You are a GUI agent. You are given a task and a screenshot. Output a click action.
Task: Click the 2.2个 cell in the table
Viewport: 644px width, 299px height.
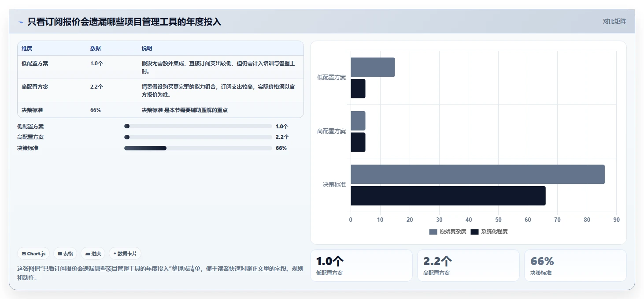pos(97,87)
